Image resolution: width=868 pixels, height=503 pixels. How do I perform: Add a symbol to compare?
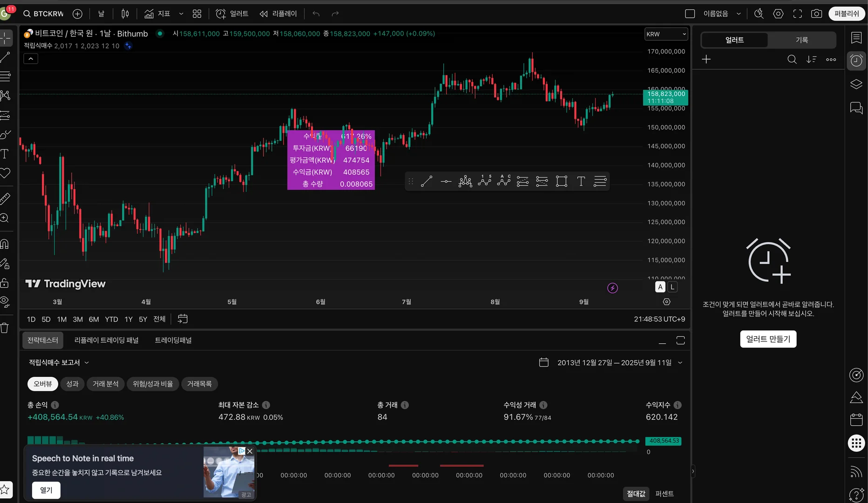click(x=78, y=14)
